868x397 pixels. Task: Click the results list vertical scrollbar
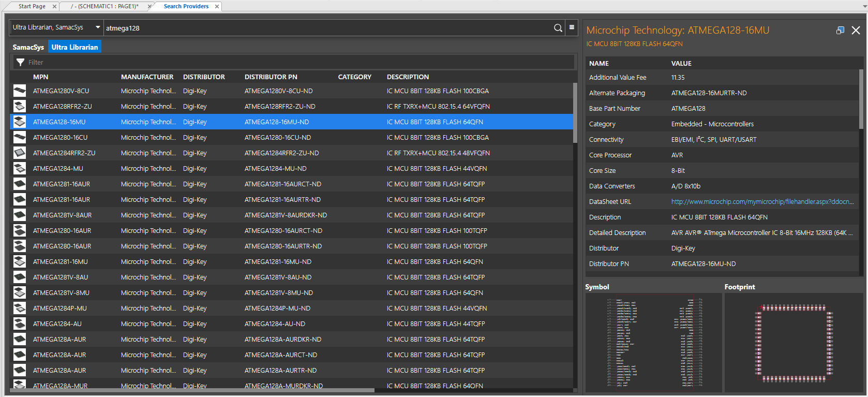[575, 113]
